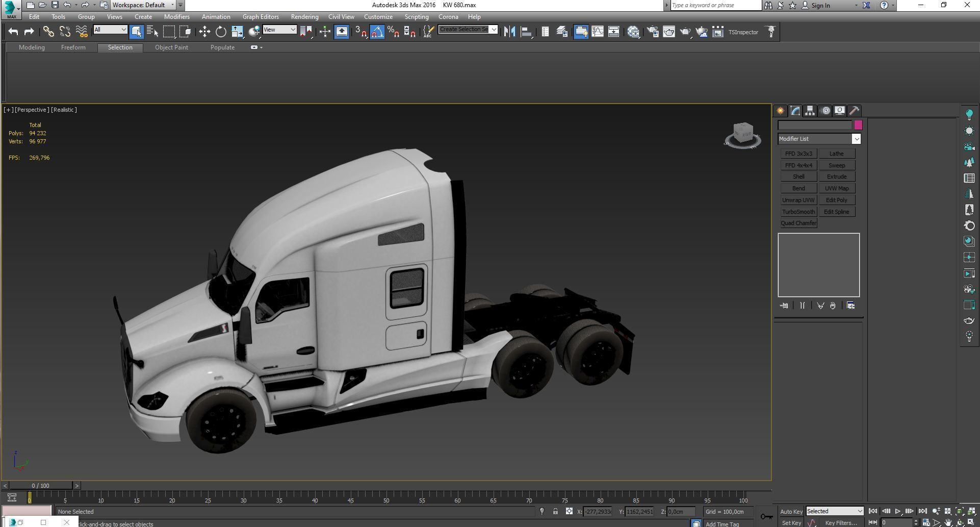The width and height of the screenshot is (980, 527).
Task: Open the [Perspective] viewport label menu
Action: 32,110
